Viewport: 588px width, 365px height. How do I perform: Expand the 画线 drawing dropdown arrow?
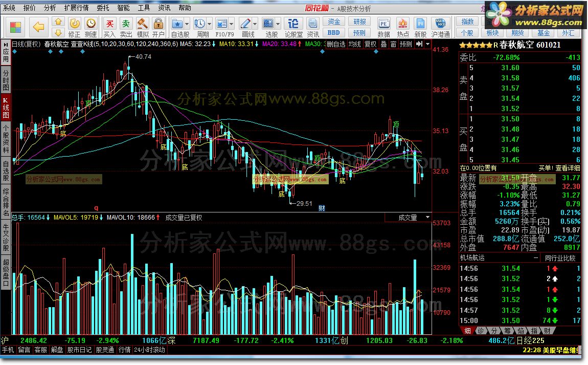(255, 25)
